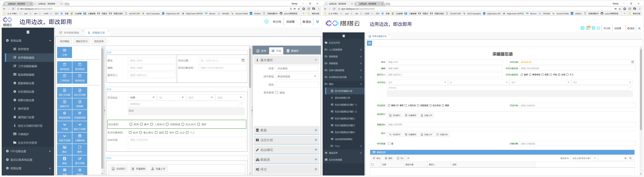Click the 保存模板 save template button
Screen dimensions: 644x177
64,41
